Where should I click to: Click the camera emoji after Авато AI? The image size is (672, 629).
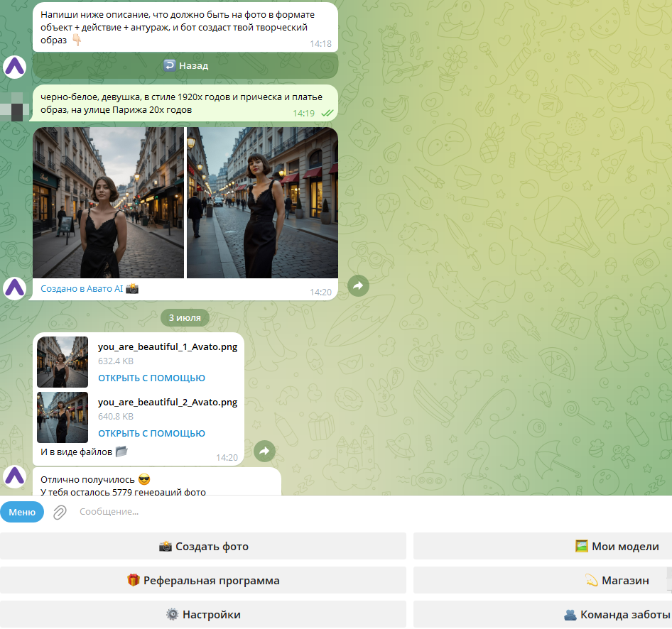[132, 289]
